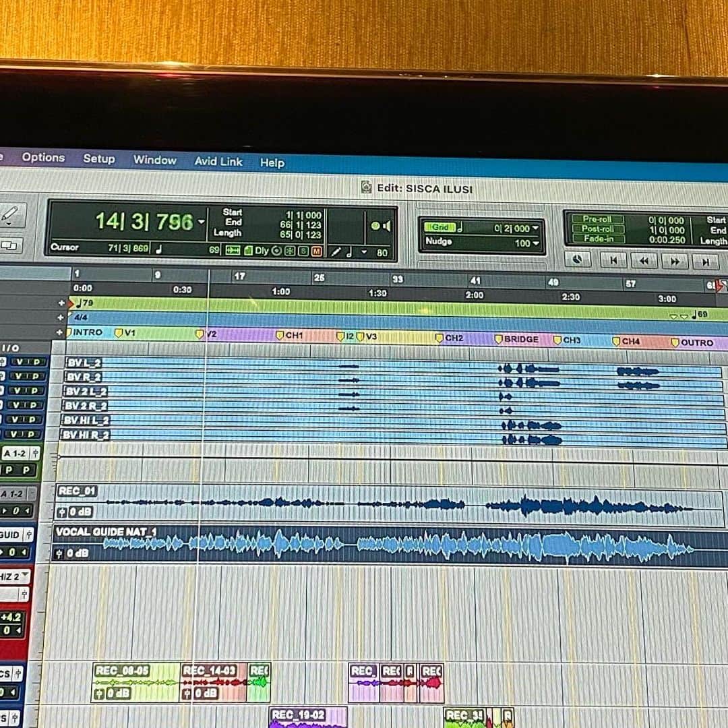Click the CH1 marker
The width and height of the screenshot is (728, 728).
click(290, 335)
